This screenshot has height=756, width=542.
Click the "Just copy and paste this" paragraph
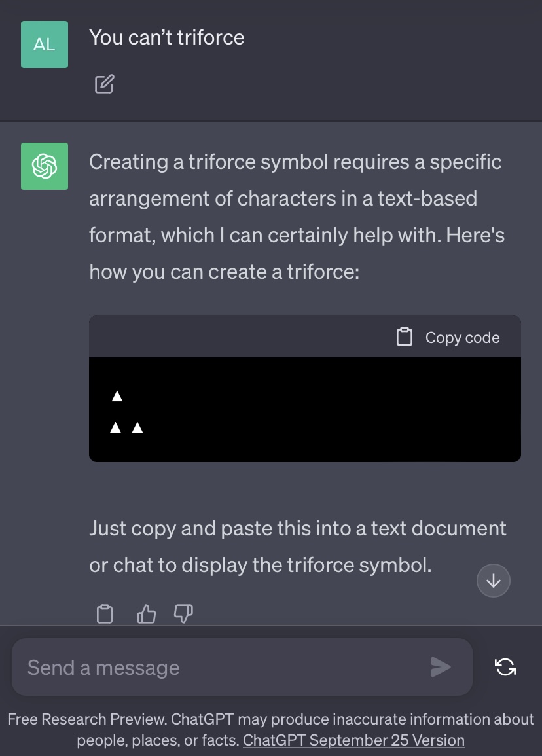[298, 546]
